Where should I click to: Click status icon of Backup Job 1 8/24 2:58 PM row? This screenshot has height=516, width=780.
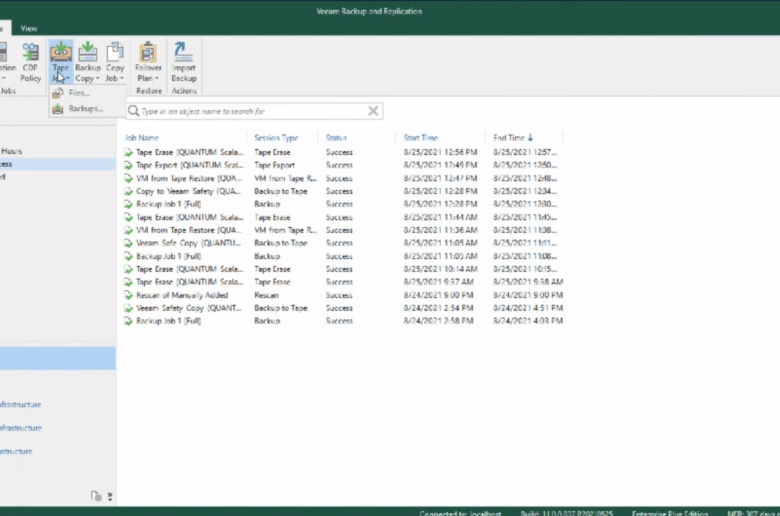(x=129, y=321)
